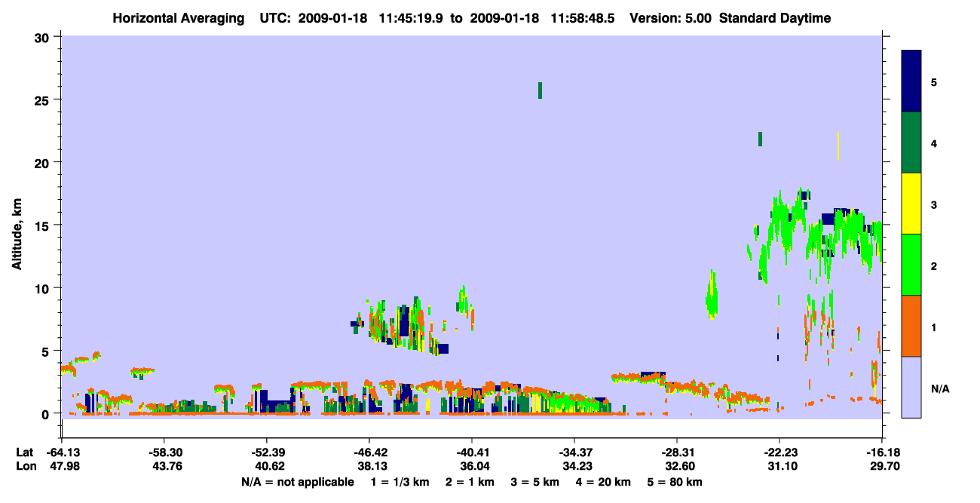Click the yellow color bar segment labeled 3
Image resolution: width=980 pixels, height=503 pixels.
pyautogui.click(x=911, y=204)
